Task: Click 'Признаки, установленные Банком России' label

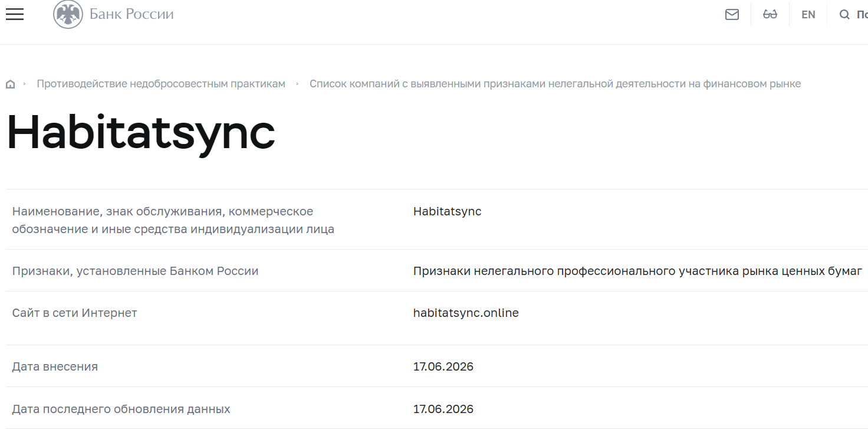Action: coord(135,271)
